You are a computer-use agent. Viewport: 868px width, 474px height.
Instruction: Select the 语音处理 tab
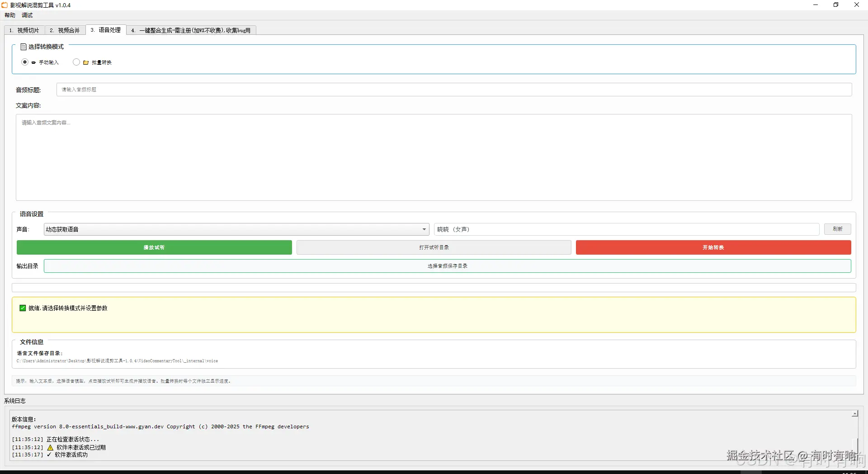tap(106, 30)
